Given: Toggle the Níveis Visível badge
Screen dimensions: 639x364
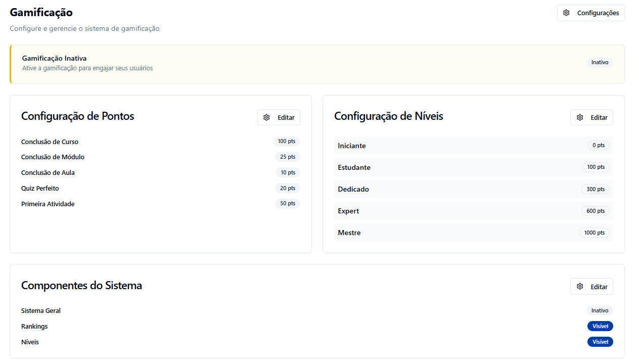Looking at the screenshot, I should (x=600, y=342).
